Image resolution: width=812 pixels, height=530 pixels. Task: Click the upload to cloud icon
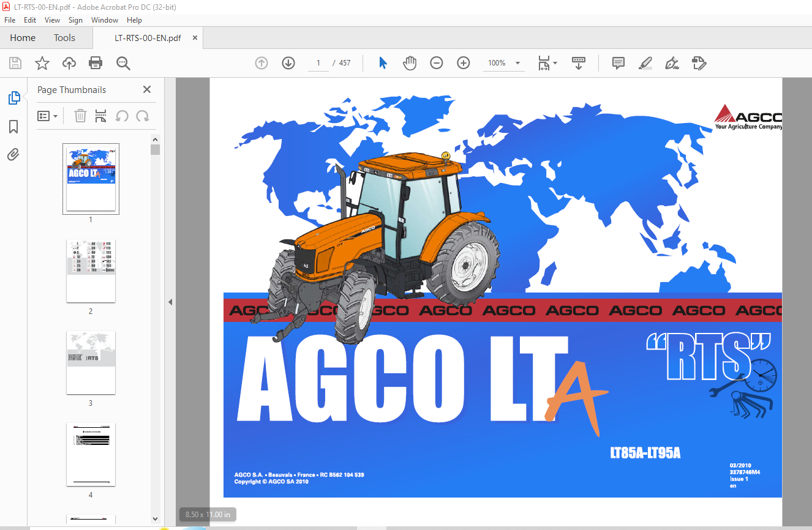tap(69, 63)
